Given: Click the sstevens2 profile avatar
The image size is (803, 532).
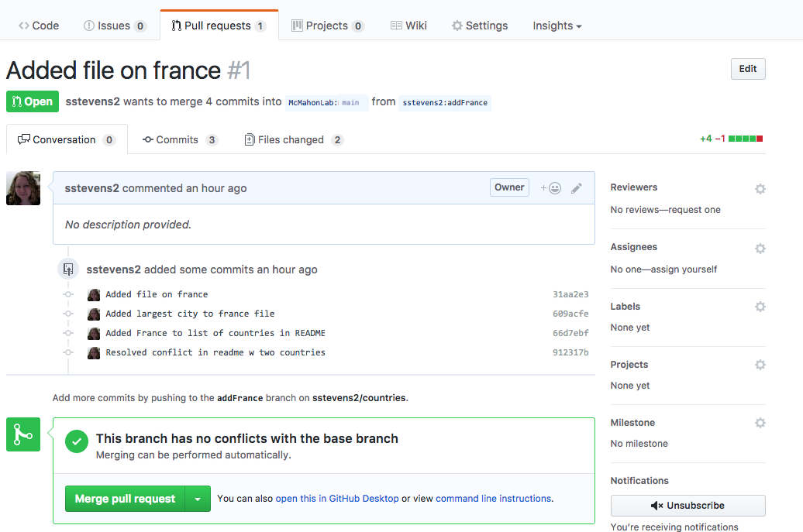Looking at the screenshot, I should [x=23, y=188].
